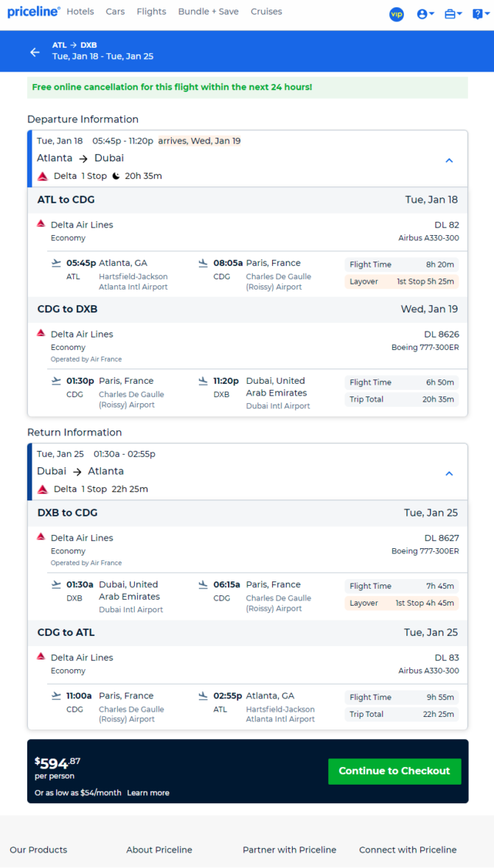This screenshot has height=868, width=494.
Task: Click Continue to Checkout button
Action: 394,771
